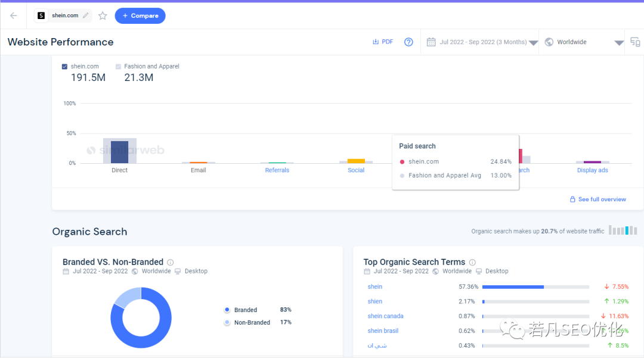Open the help question mark icon
Image resolution: width=644 pixels, height=358 pixels.
tap(408, 42)
